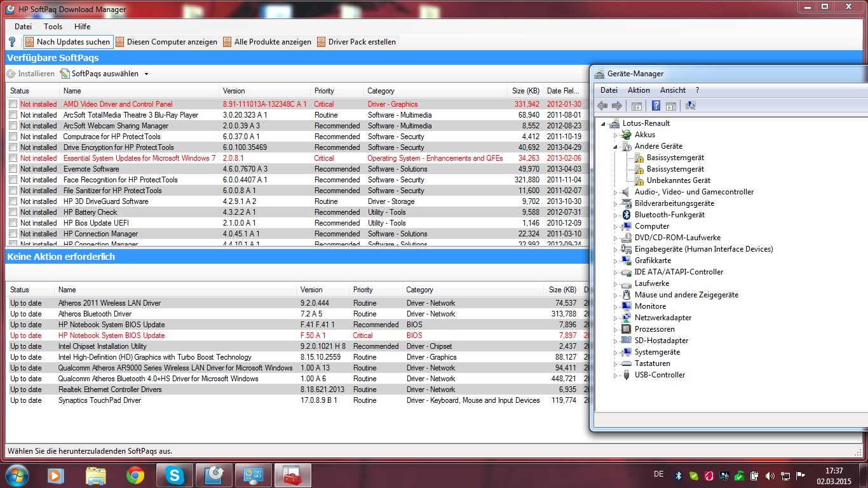
Task: Select the Lotus-Renault computer icon
Action: 614,123
